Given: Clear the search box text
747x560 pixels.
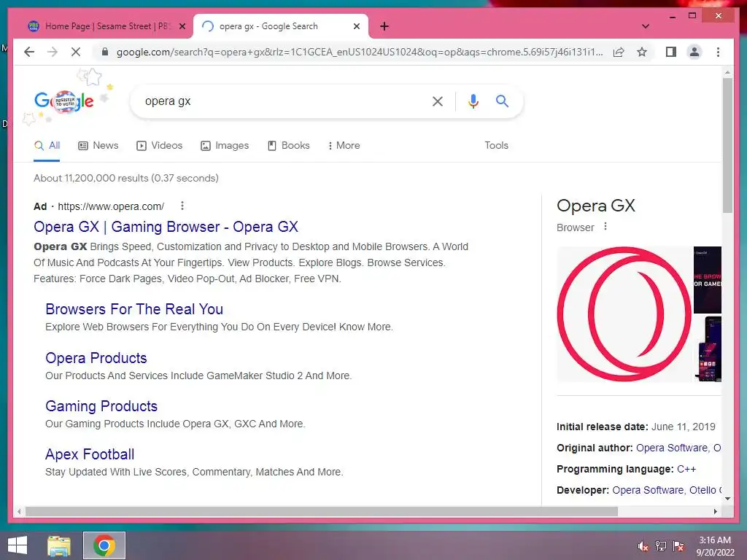Looking at the screenshot, I should 438,101.
